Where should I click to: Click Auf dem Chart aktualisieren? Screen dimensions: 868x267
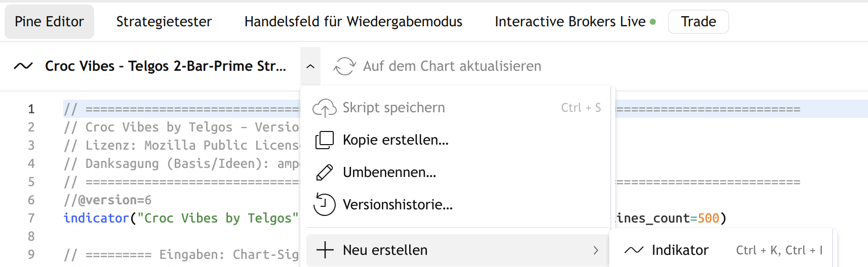pos(452,66)
